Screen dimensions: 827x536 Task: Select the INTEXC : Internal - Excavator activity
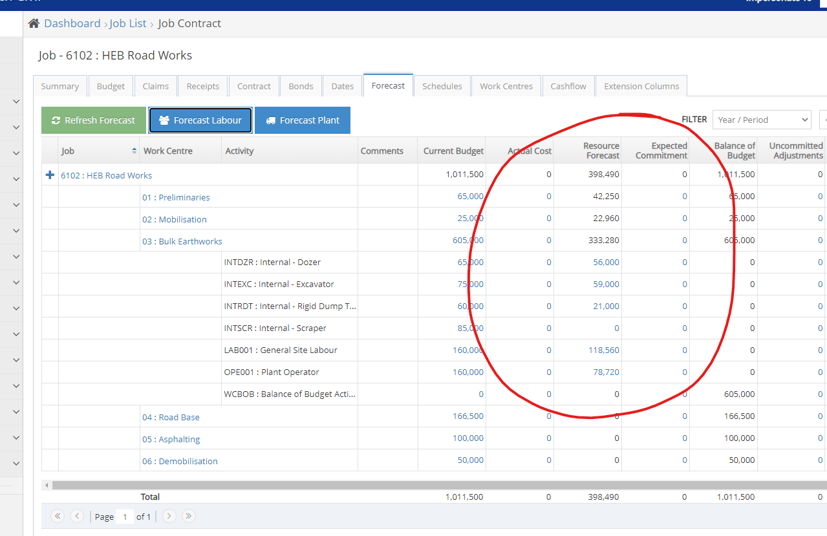278,284
